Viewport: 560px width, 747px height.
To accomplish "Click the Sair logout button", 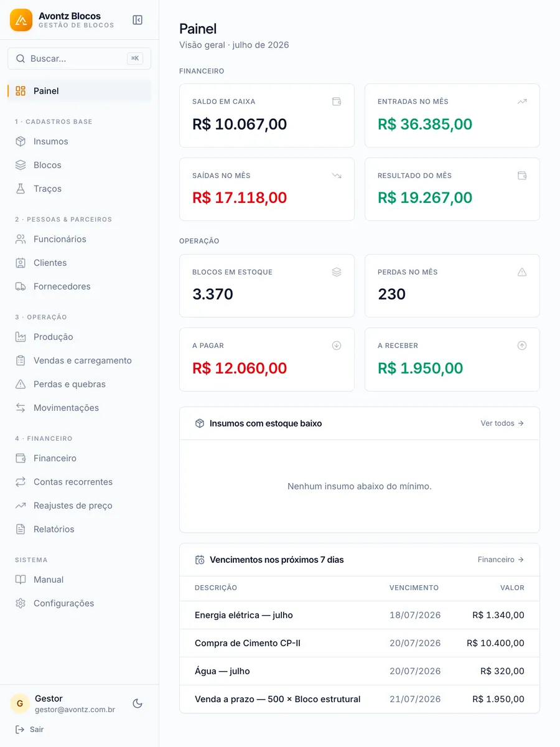I will [x=29, y=730].
